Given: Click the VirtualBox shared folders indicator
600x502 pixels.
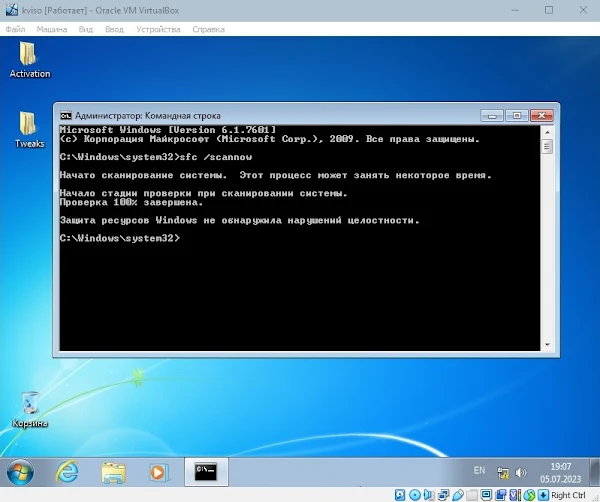Looking at the screenshot, I should 472,495.
